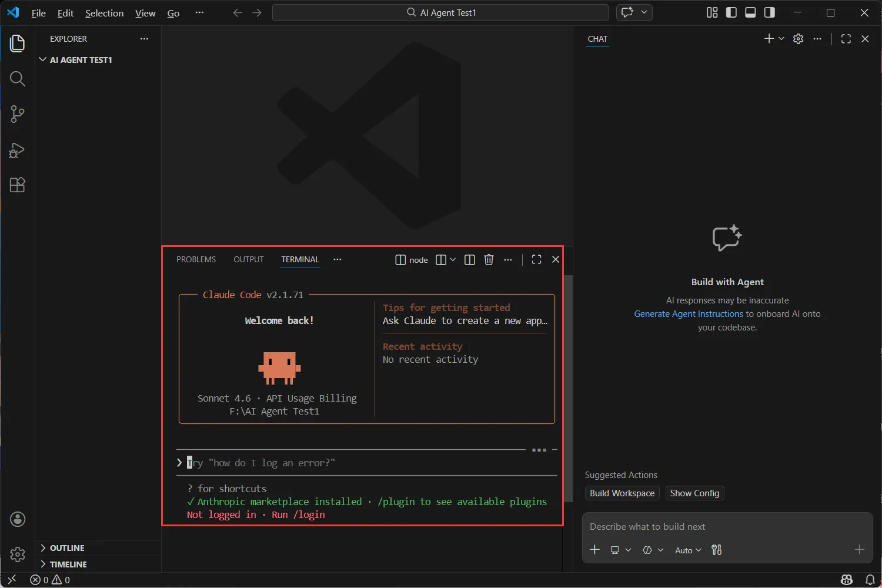
Task: Split the terminal pane
Action: coord(470,260)
